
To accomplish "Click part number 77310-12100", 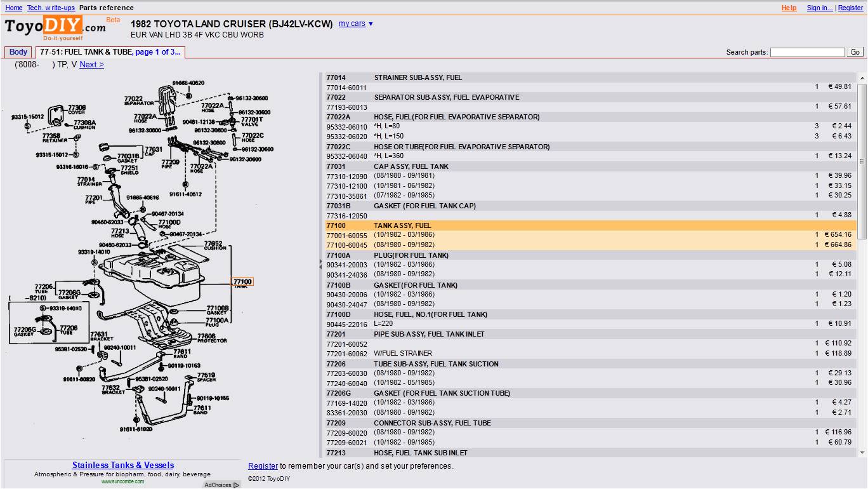I will [x=346, y=186].
